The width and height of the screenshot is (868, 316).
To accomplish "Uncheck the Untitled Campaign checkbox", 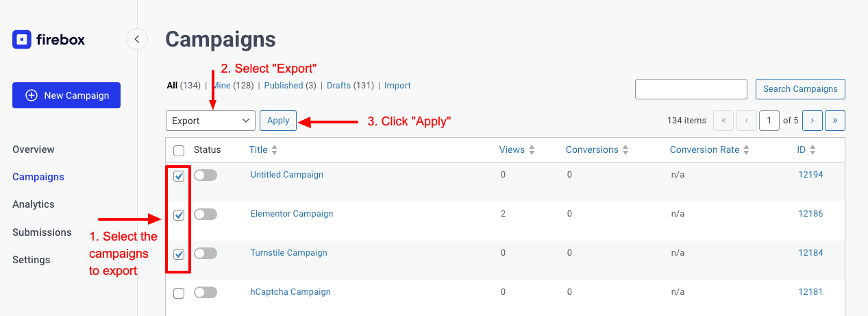I will (179, 176).
